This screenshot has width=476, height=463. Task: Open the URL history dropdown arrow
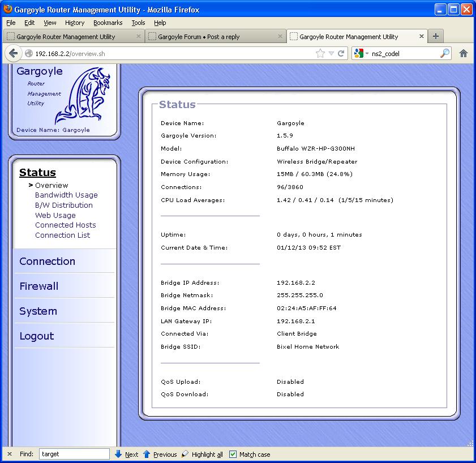tap(331, 54)
